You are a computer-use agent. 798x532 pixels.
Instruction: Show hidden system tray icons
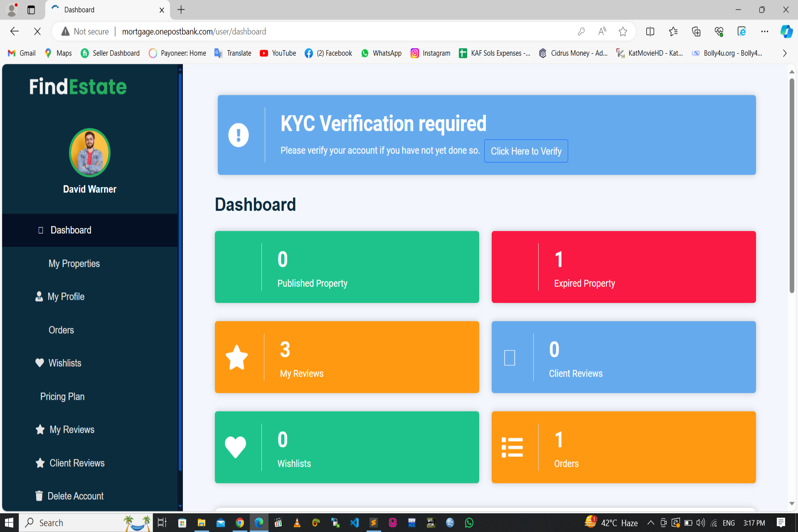click(650, 523)
